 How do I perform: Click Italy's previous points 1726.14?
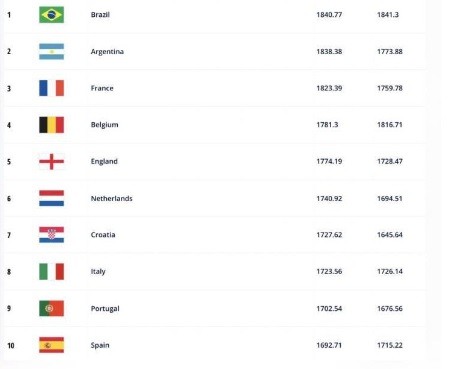point(390,271)
